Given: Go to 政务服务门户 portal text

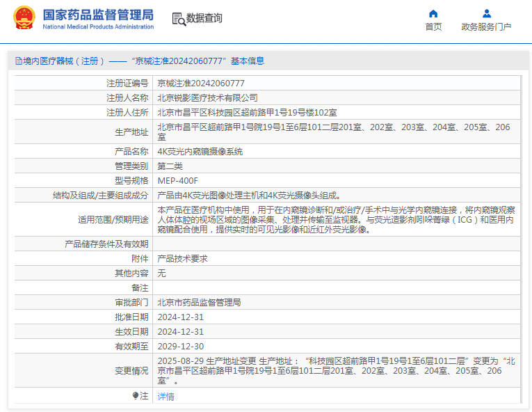Looking at the screenshot, I should pyautogui.click(x=486, y=27).
